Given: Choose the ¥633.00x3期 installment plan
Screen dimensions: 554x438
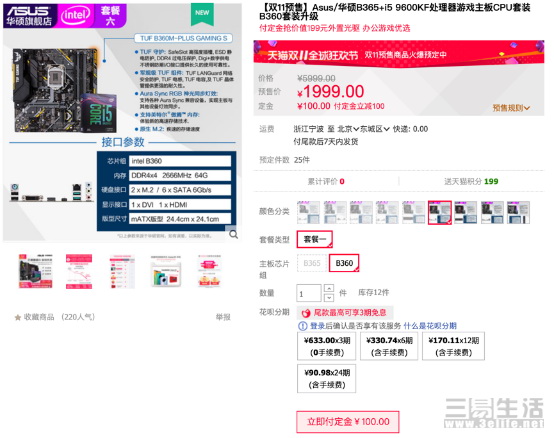Looking at the screenshot, I should click(x=326, y=346).
